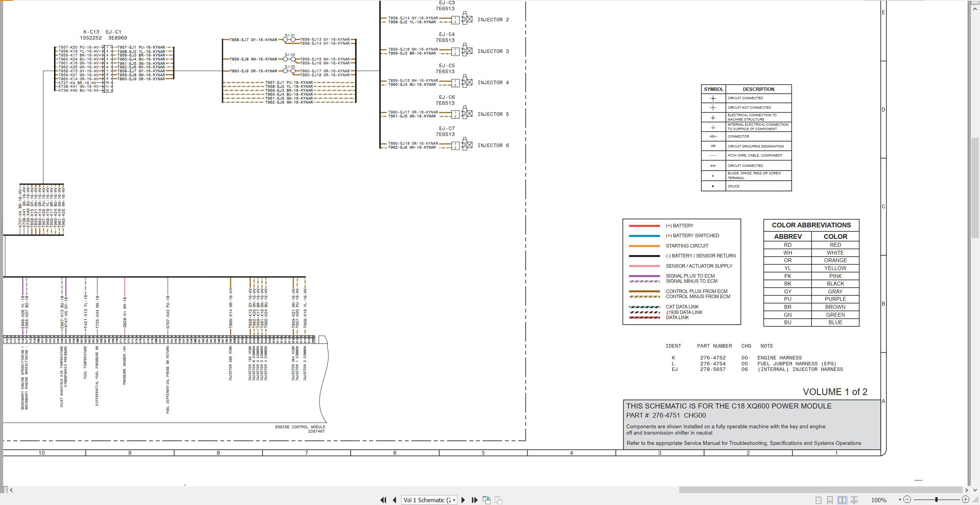Click the FUEL JUMPER HARNESS (EPG) note
The width and height of the screenshot is (980, 505).
point(797,363)
